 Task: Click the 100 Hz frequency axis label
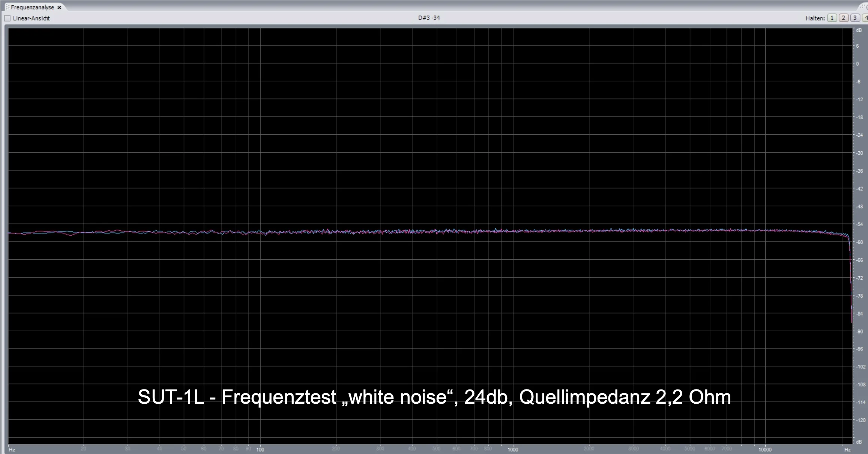coord(260,449)
